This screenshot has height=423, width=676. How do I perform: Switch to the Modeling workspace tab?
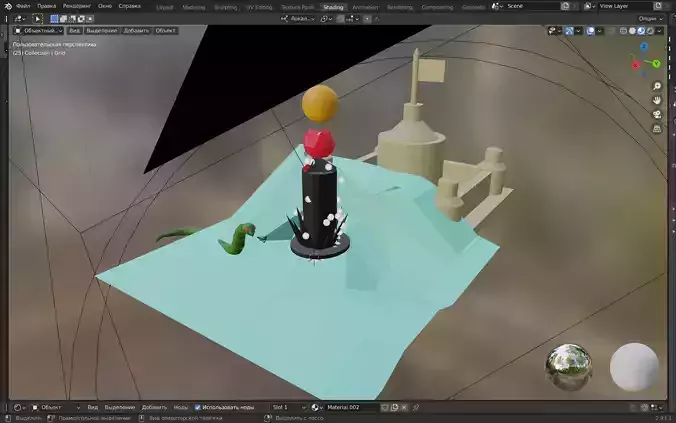click(194, 7)
